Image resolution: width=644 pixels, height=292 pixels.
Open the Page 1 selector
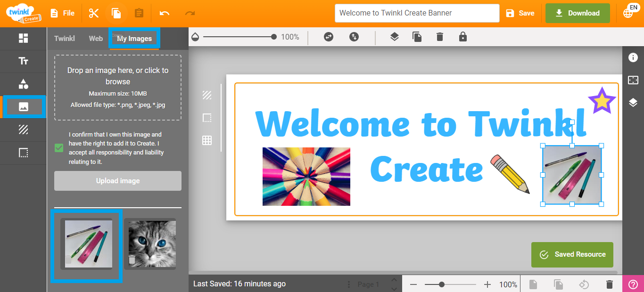[x=368, y=284]
